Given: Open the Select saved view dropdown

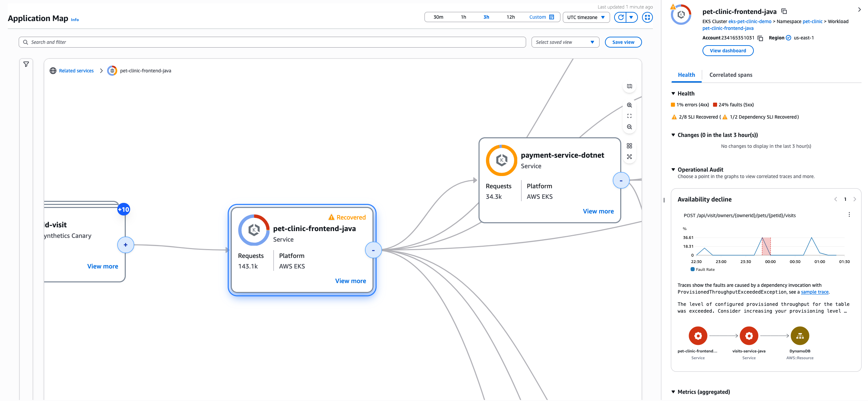Looking at the screenshot, I should 565,42.
